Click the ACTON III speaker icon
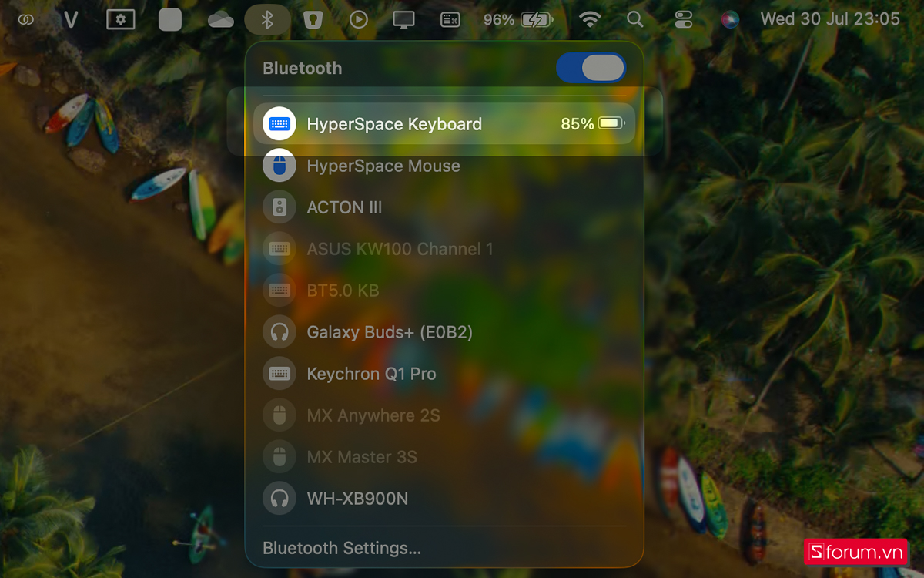The image size is (924, 578). (280, 207)
